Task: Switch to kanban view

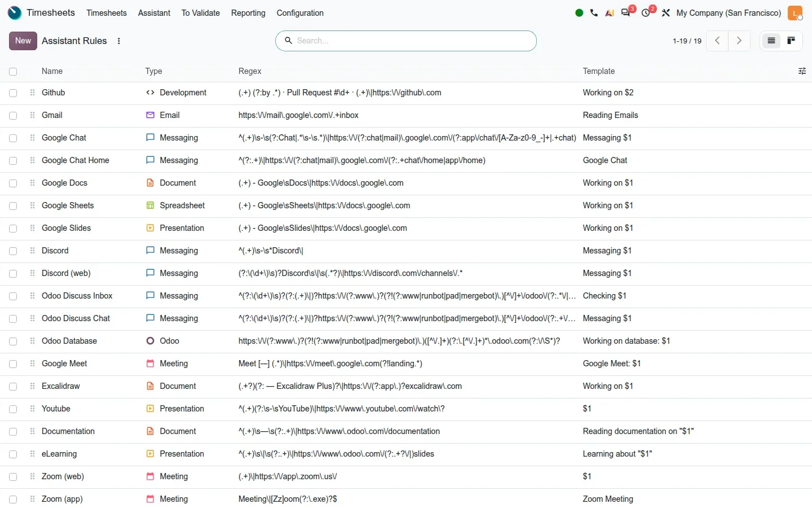Action: [x=791, y=41]
